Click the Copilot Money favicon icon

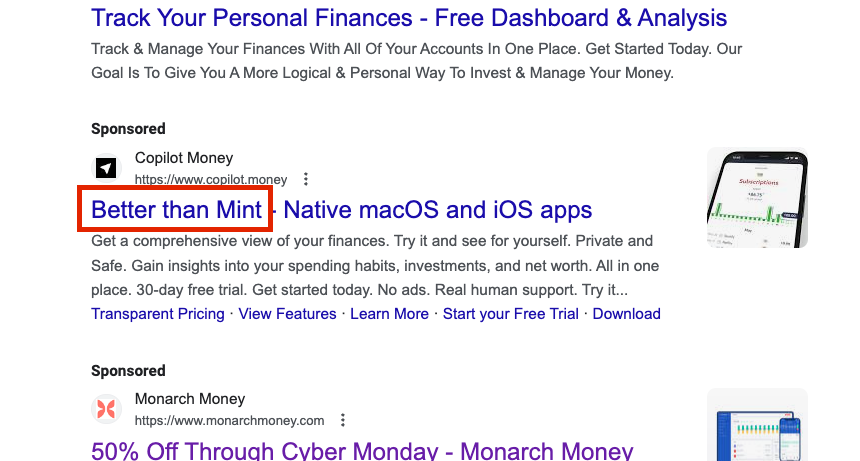point(106,168)
